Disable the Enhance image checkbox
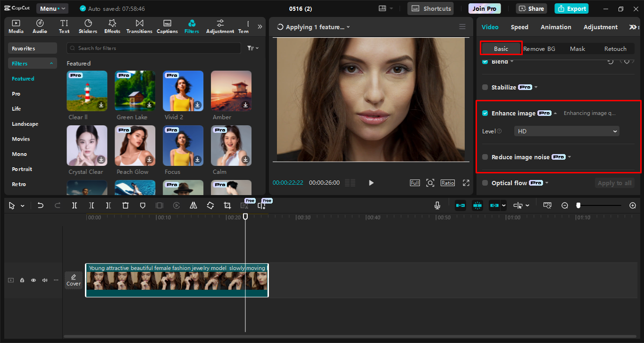 click(485, 113)
